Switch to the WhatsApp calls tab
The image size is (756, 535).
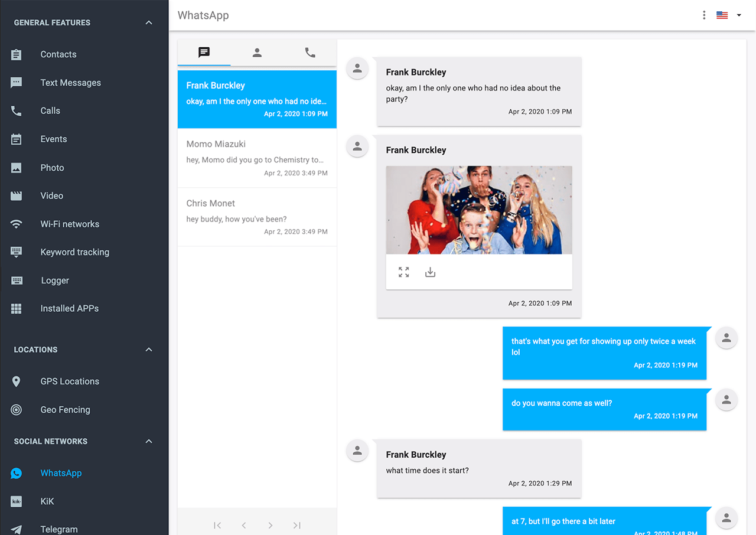(x=310, y=53)
